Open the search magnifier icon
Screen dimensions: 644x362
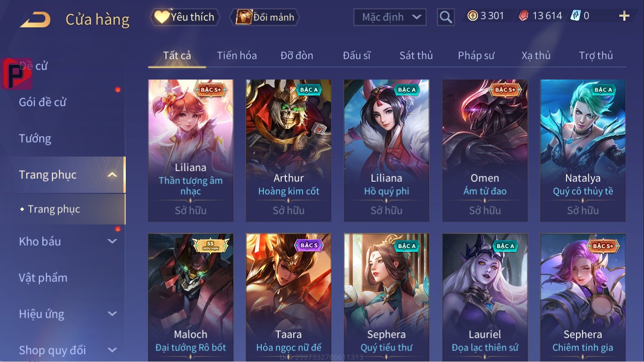coord(445,17)
